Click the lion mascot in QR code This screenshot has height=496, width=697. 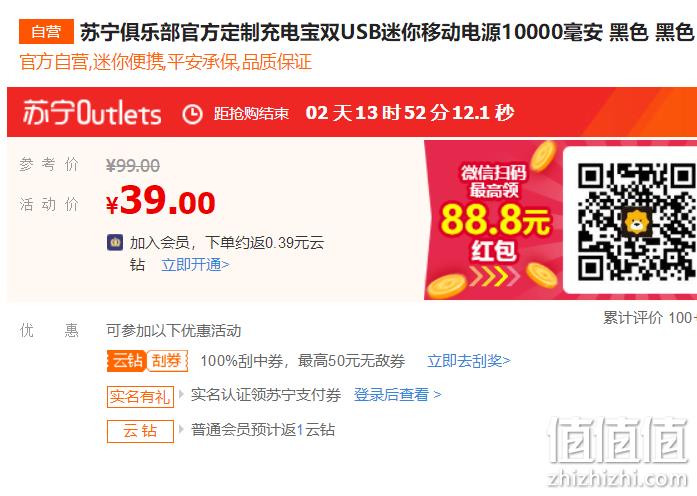tap(637, 221)
